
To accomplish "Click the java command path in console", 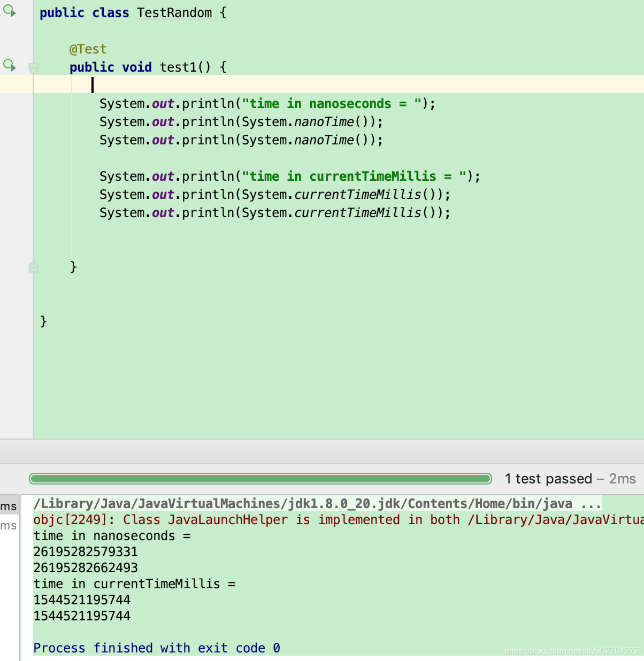I will (x=318, y=504).
